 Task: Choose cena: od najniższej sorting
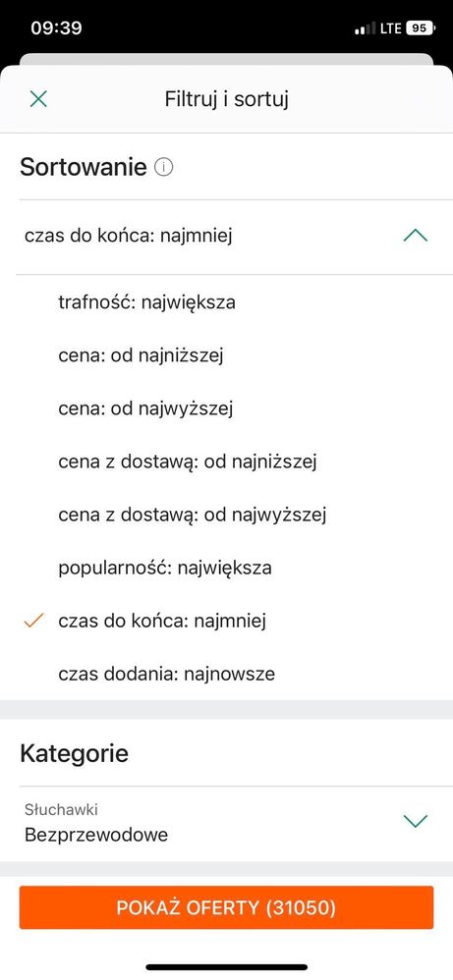coord(141,355)
